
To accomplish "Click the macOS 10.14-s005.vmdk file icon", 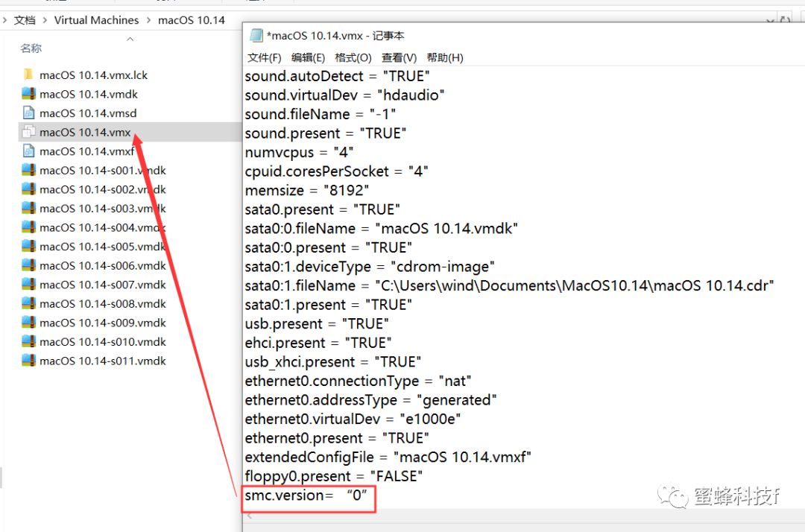I will 28,246.
